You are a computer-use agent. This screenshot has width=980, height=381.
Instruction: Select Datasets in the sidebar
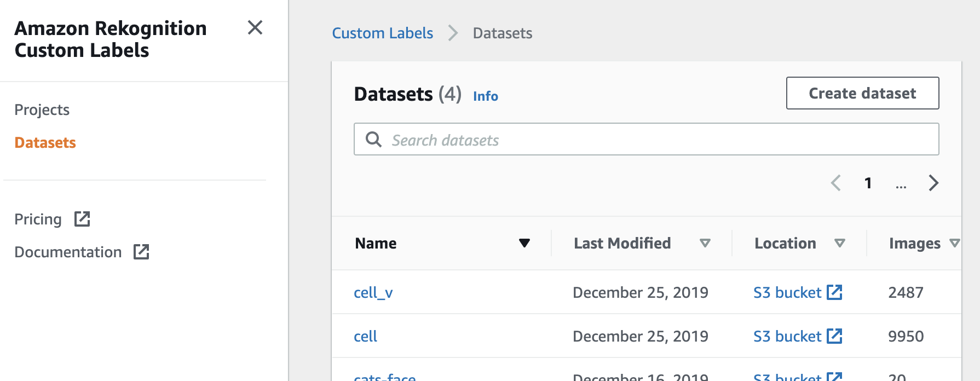point(45,142)
